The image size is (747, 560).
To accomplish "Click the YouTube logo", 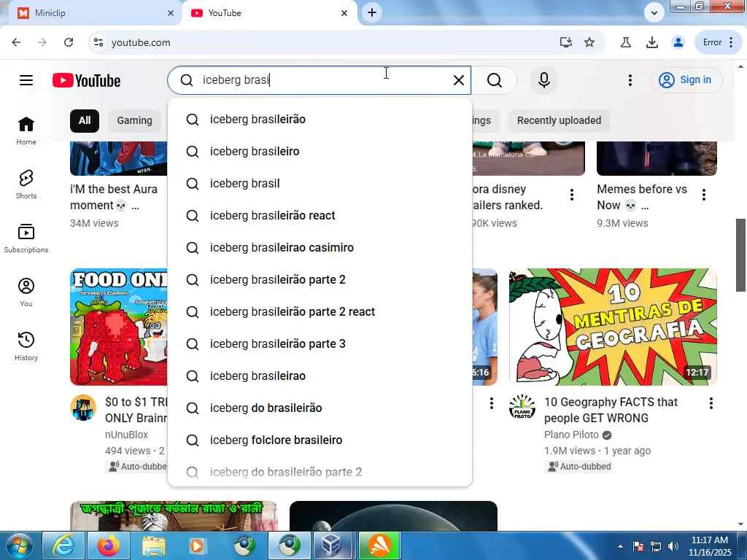I will [x=86, y=80].
